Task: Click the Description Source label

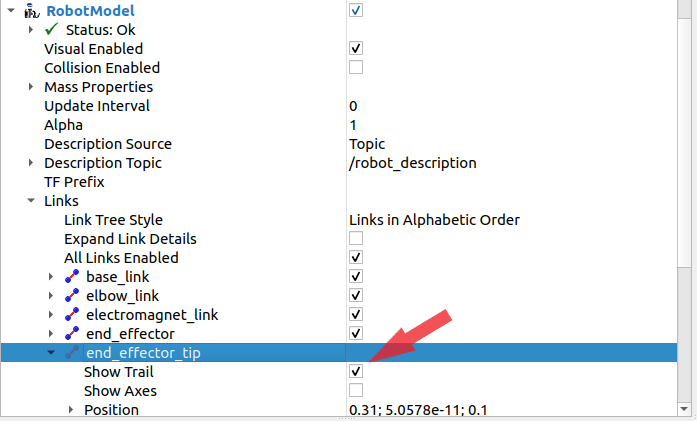Action: click(x=108, y=144)
